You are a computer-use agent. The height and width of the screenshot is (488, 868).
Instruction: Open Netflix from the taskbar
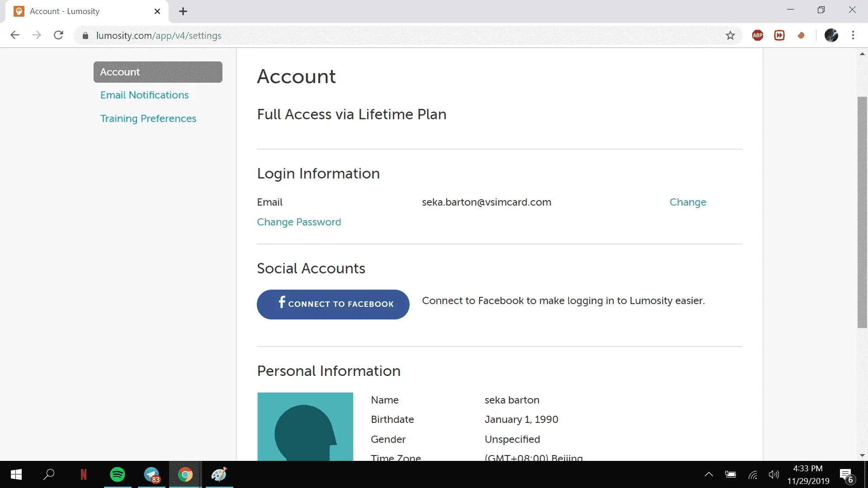tap(84, 474)
